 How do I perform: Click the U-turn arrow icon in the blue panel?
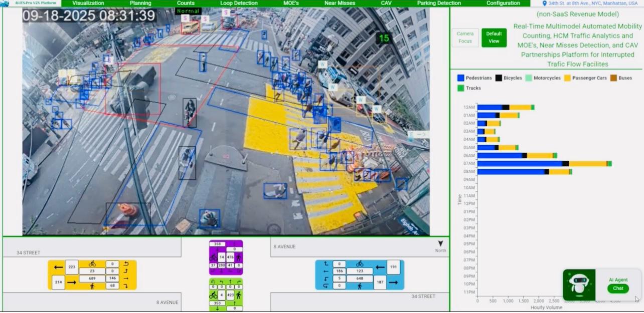click(x=326, y=285)
